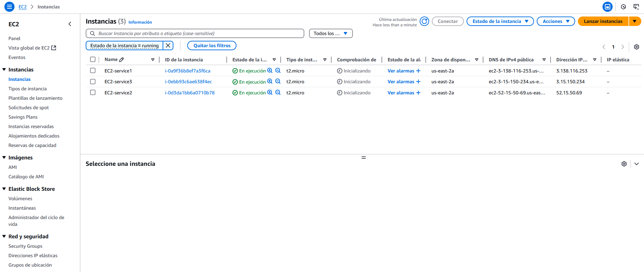This screenshot has width=644, height=272.
Task: Zoom out filter on EC2-service3 state
Action: 278,81
